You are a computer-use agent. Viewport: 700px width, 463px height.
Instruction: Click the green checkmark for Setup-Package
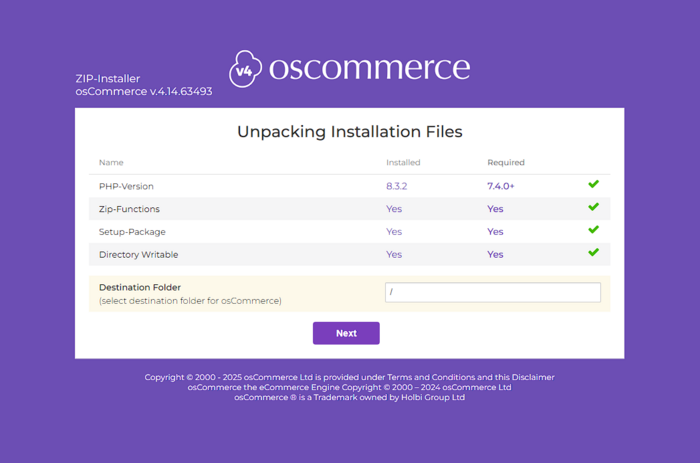593,230
